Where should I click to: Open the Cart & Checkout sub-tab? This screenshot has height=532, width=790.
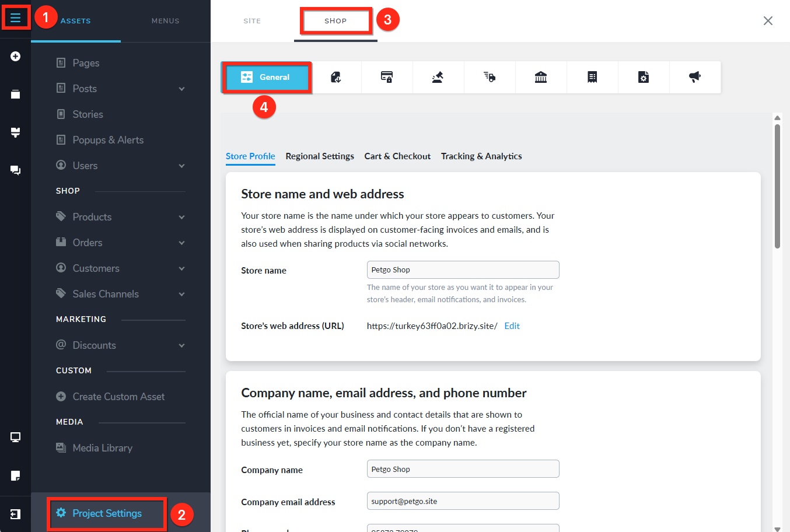[397, 156]
